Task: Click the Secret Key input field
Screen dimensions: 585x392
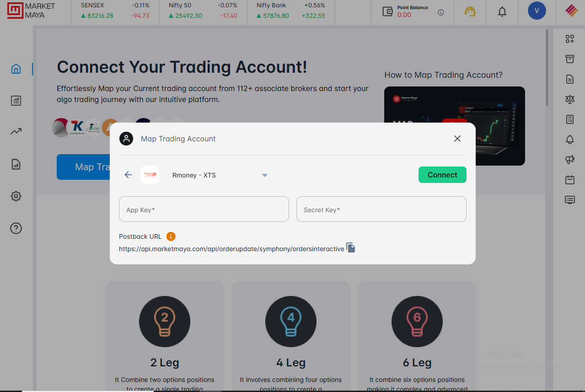Action: [381, 209]
